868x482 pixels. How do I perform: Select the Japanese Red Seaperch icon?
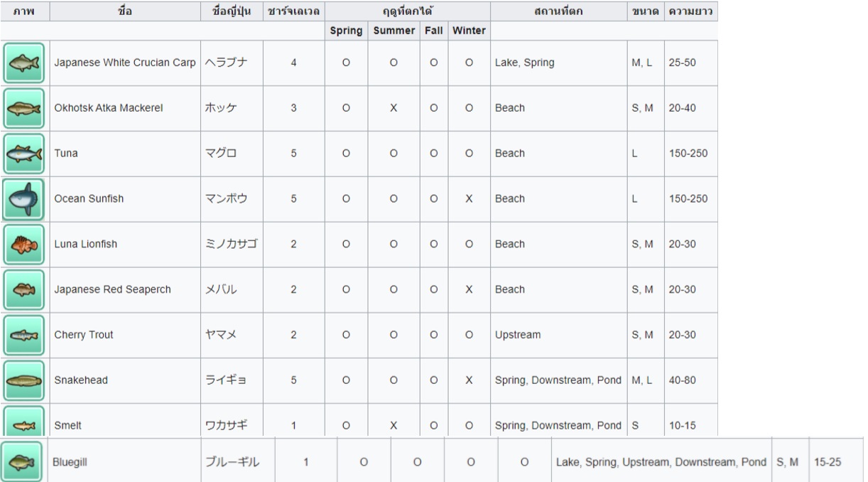(x=23, y=290)
